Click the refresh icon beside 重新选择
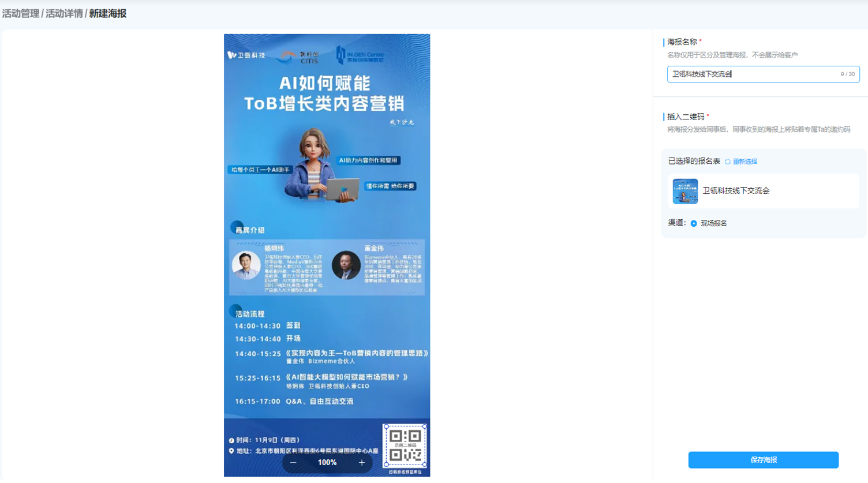 coord(728,162)
